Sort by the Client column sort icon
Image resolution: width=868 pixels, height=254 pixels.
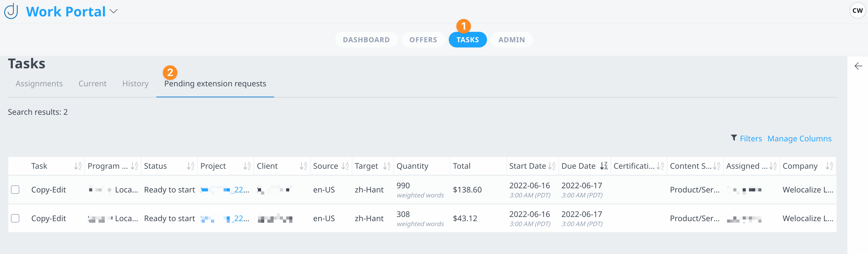coord(303,166)
